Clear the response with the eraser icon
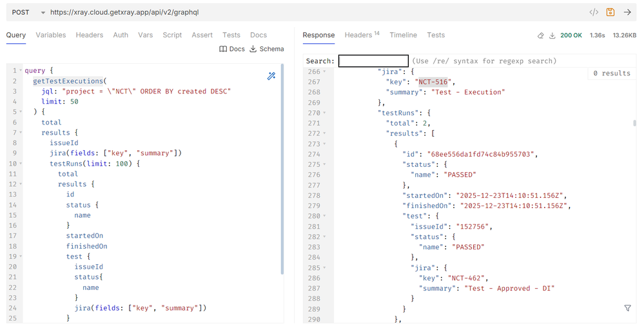The height and width of the screenshot is (328, 644). tap(540, 35)
